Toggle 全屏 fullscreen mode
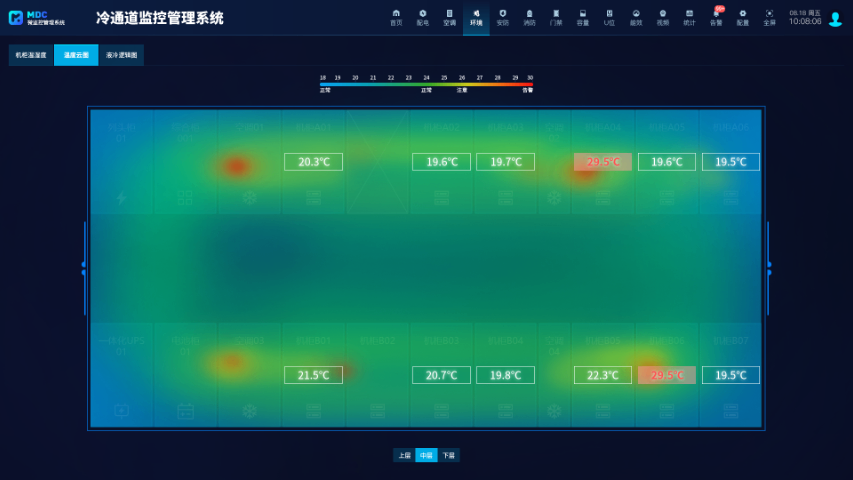The width and height of the screenshot is (853, 480). tap(769, 17)
